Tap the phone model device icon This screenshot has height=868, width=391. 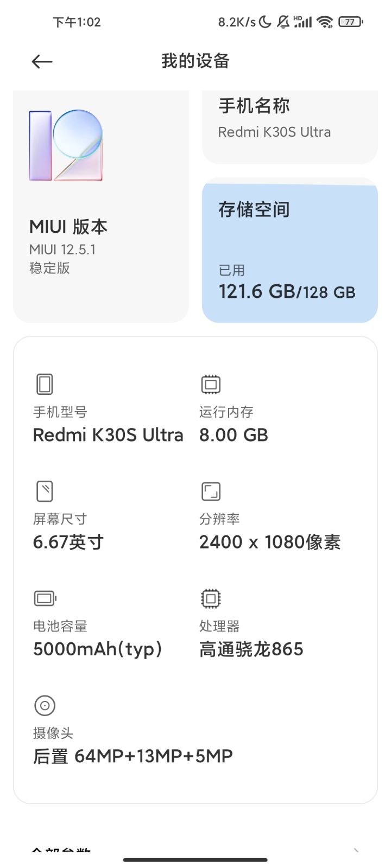coord(45,384)
